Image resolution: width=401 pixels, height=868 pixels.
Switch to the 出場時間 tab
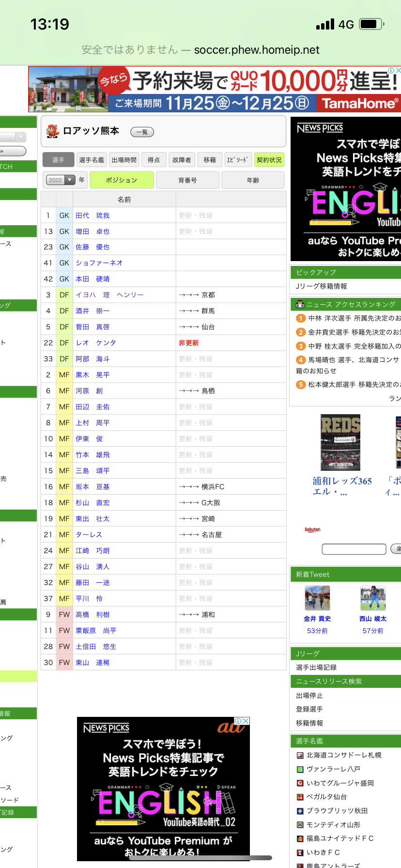pyautogui.click(x=124, y=160)
